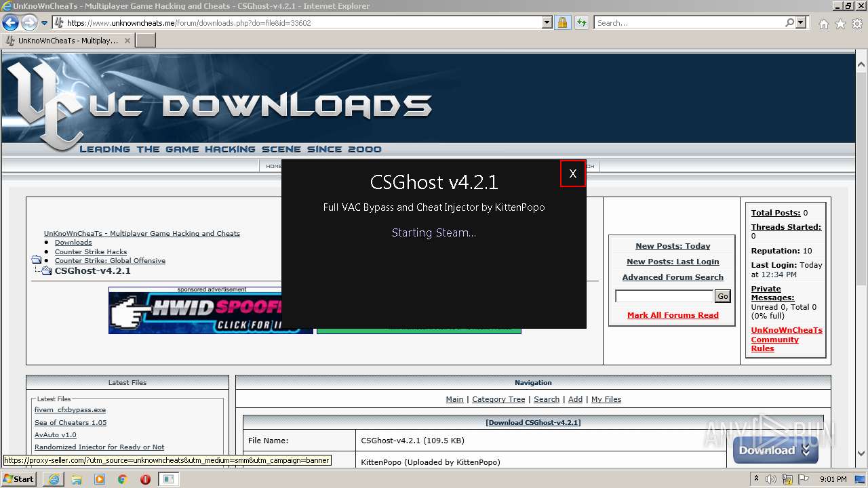Open Favorites star icon

[840, 24]
